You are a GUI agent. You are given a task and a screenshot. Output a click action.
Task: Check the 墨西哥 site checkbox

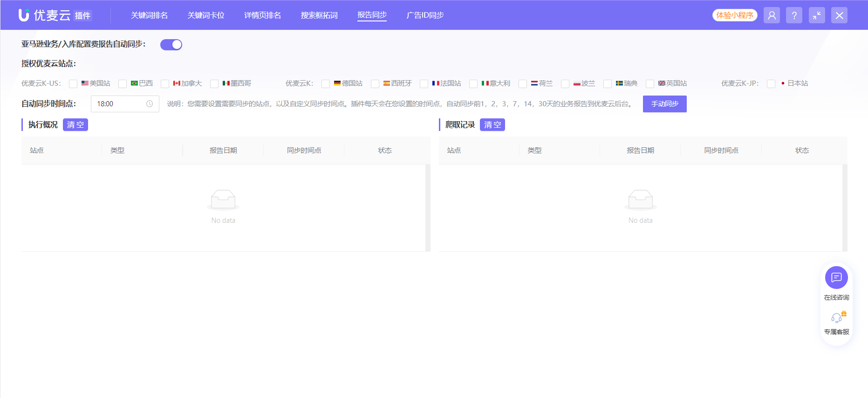pyautogui.click(x=214, y=84)
